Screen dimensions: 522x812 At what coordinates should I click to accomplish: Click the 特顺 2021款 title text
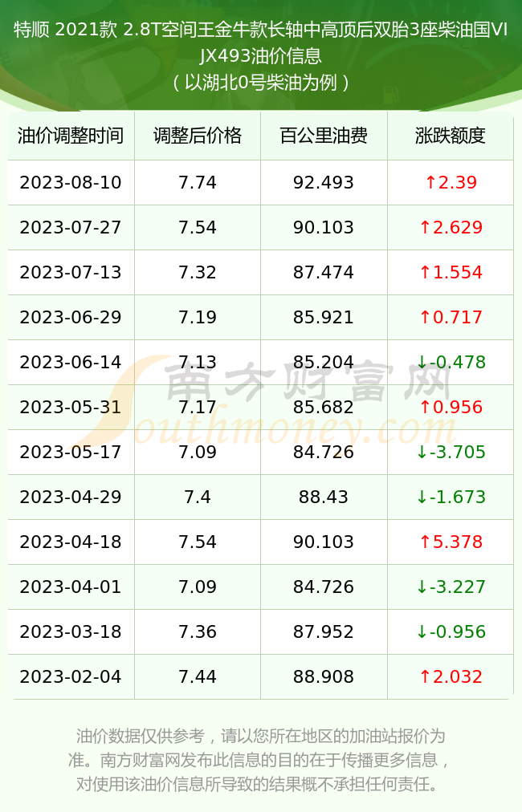[x=65, y=30]
